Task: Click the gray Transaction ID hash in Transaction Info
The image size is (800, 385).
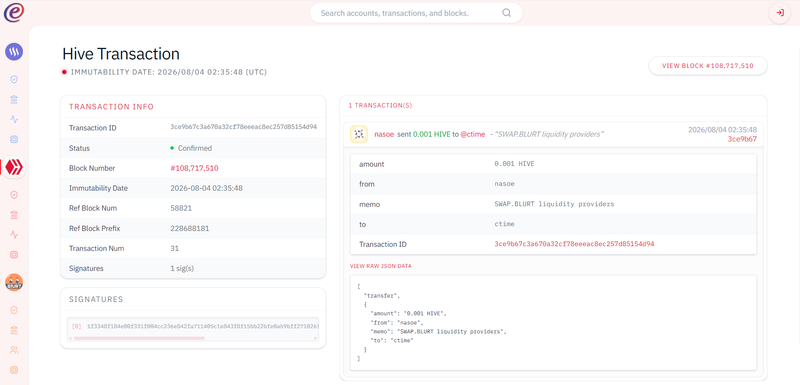Action: [244, 127]
